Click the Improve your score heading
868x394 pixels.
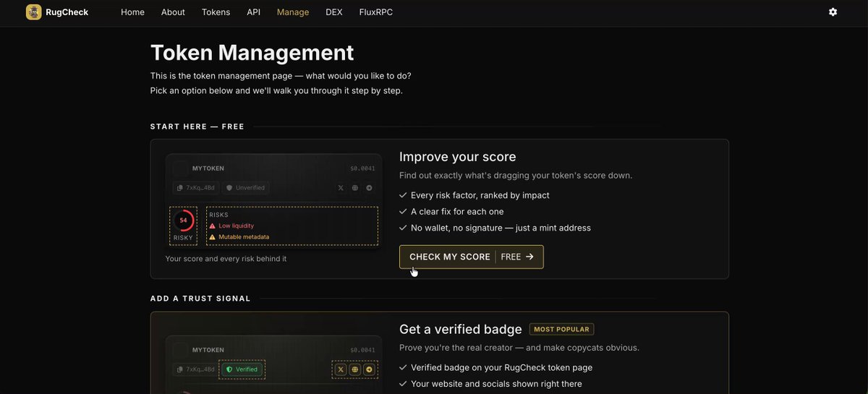(458, 157)
